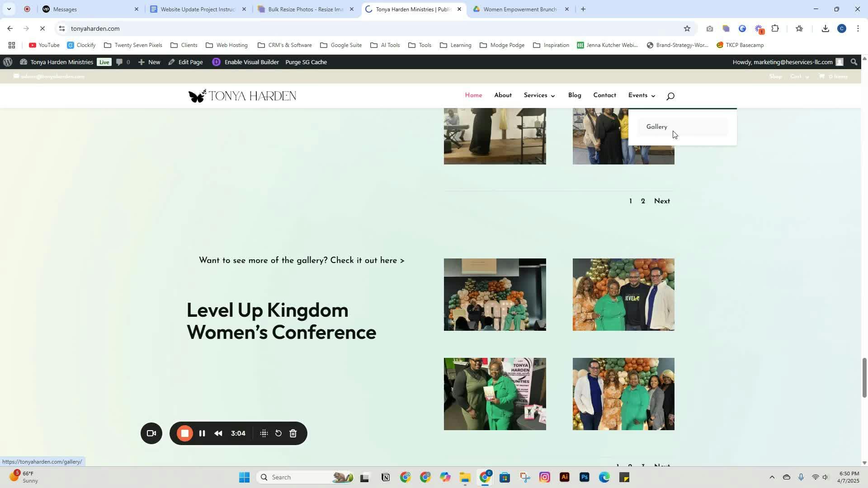Open the stage balloon backdrop photo
868x488 pixels.
click(x=495, y=295)
